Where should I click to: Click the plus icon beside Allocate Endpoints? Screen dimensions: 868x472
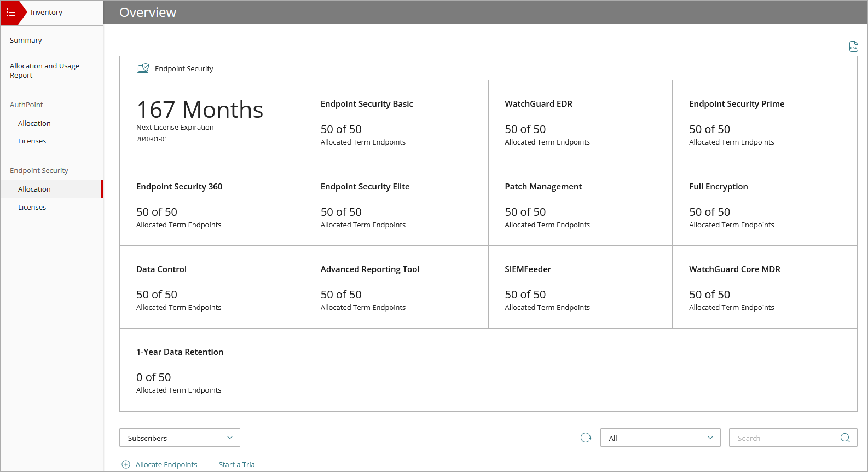[x=126, y=464]
